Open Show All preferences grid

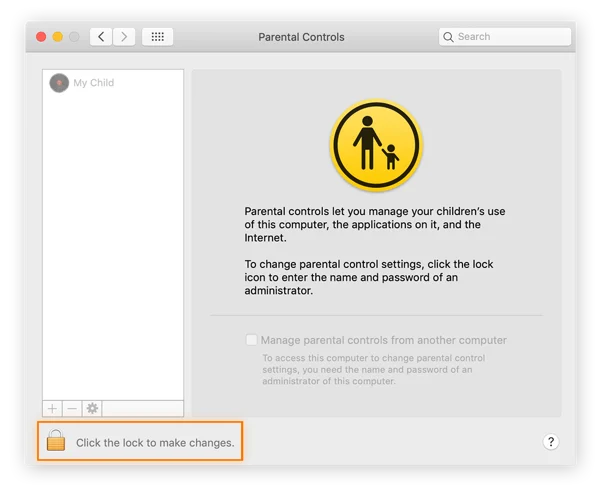click(x=157, y=37)
